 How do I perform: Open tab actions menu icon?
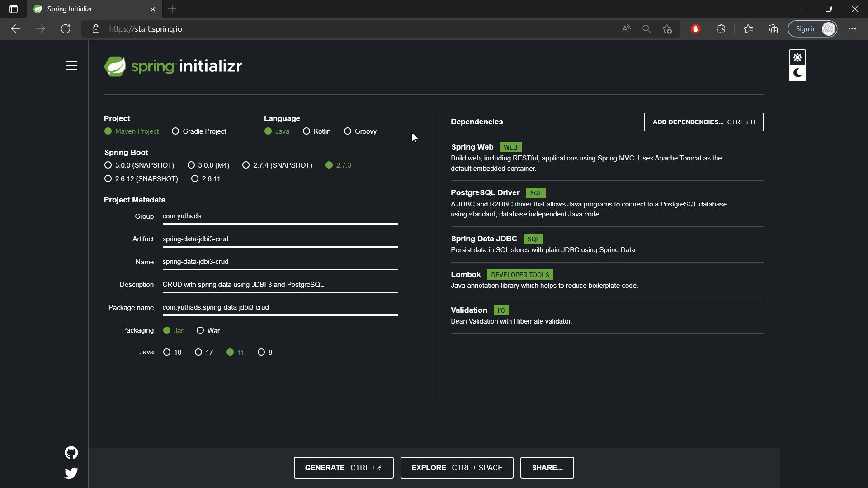[x=14, y=9]
